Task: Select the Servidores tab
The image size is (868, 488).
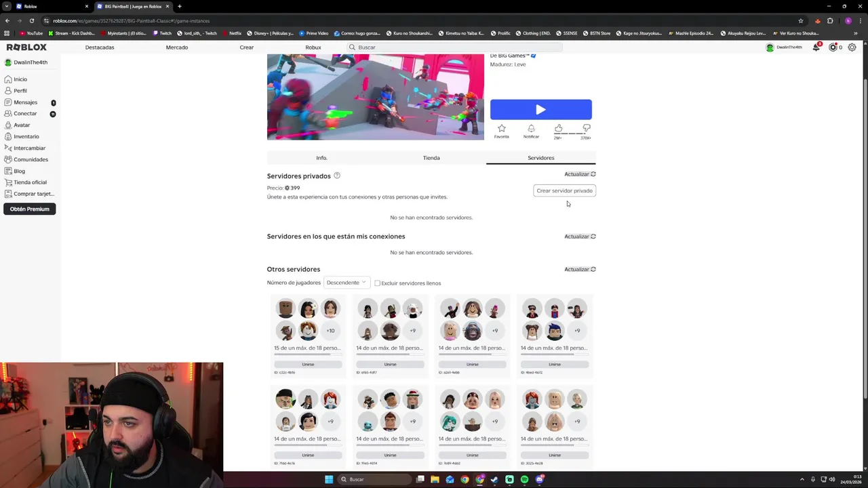Action: click(x=541, y=158)
